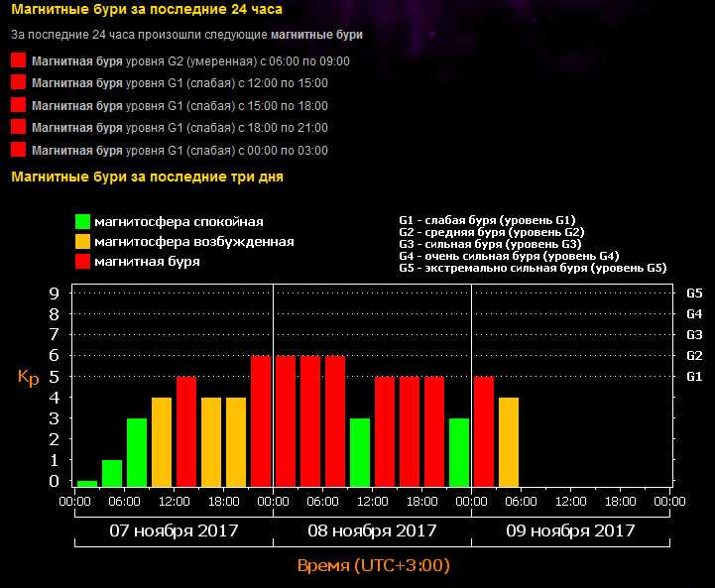
Task: Click the red marker for storm 00:00 по 03:00
Action: click(x=18, y=149)
